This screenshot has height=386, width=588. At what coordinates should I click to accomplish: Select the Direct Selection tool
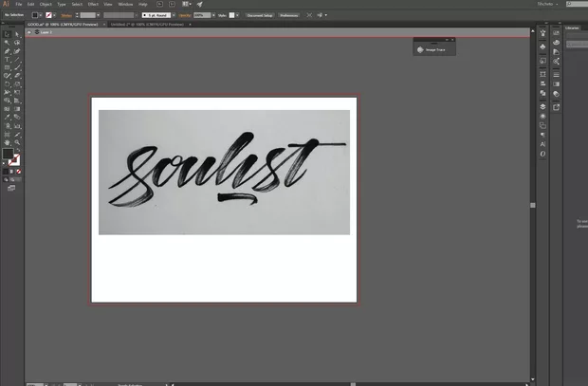pyautogui.click(x=18, y=34)
